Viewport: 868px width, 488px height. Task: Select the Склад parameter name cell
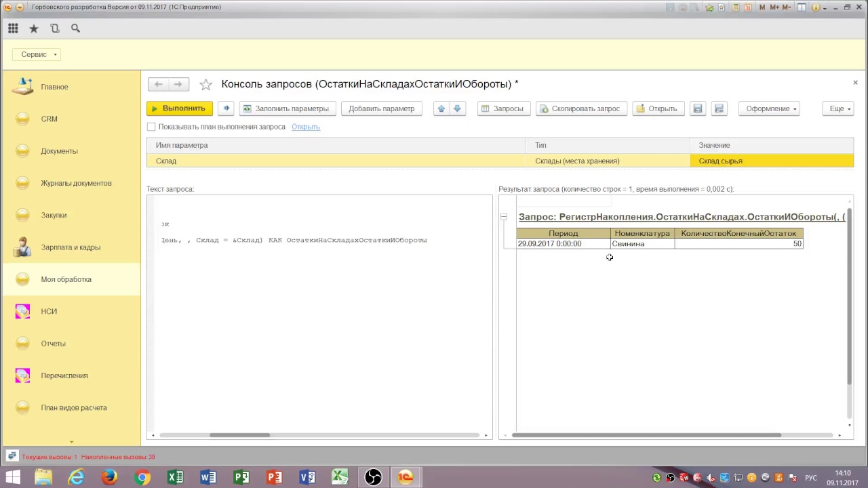336,161
